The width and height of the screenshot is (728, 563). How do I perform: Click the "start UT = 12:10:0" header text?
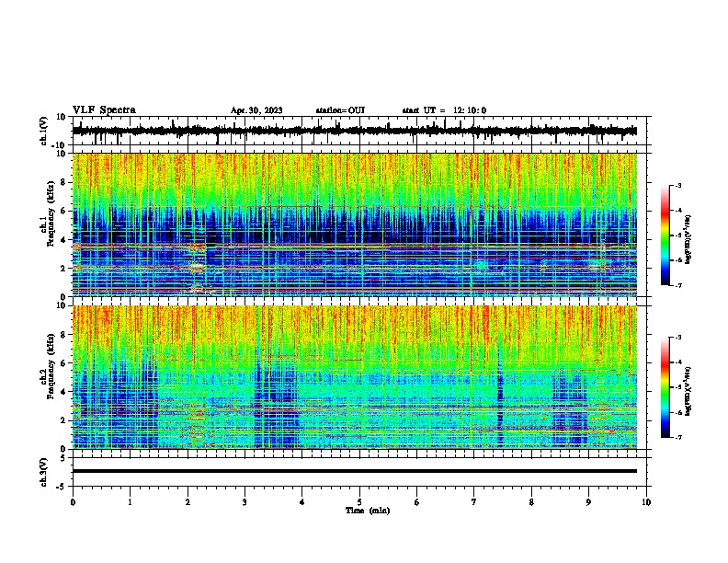444,110
